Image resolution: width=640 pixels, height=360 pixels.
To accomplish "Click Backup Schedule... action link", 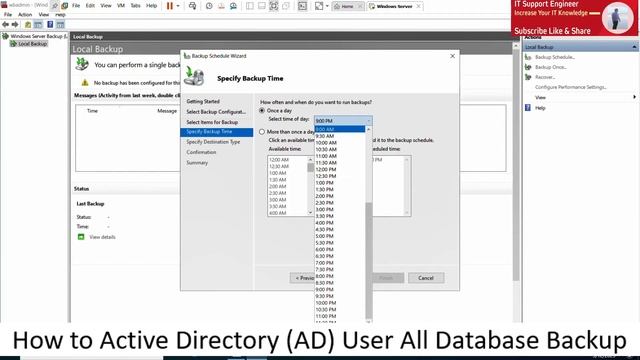I will 555,57.
